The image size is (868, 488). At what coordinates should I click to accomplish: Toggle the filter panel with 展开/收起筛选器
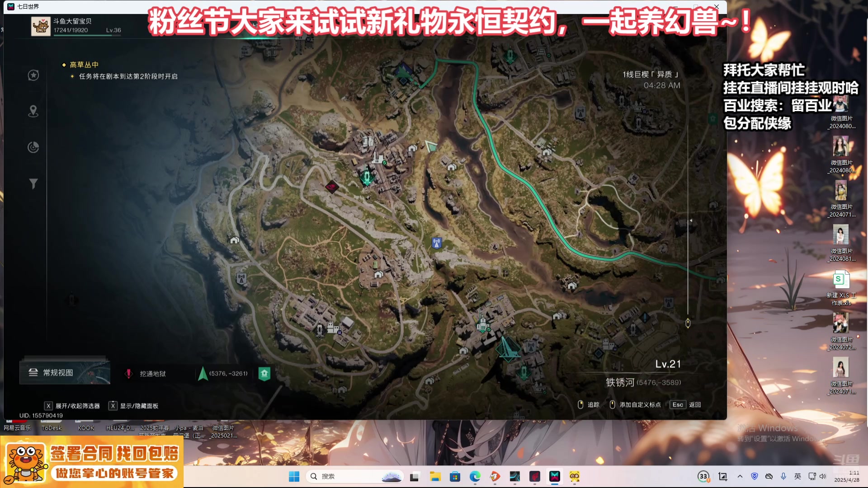pyautogui.click(x=72, y=406)
